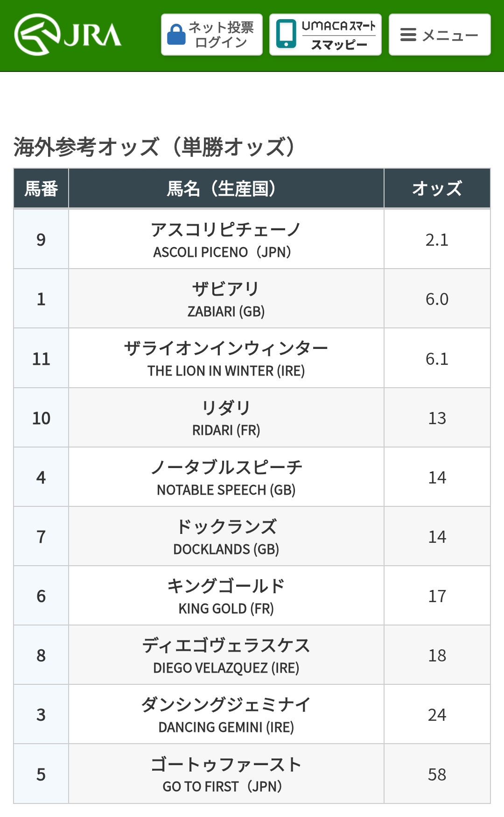Click the lock icon for net betting login

point(176,35)
